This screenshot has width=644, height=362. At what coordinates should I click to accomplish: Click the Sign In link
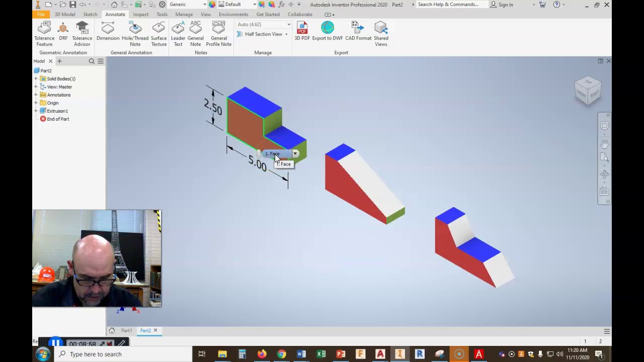(x=502, y=5)
